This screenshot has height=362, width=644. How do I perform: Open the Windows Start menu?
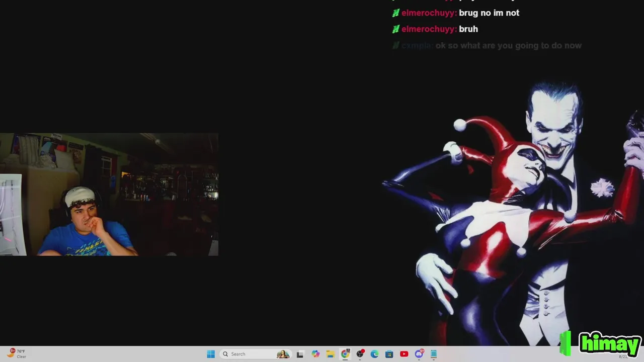[211, 354]
